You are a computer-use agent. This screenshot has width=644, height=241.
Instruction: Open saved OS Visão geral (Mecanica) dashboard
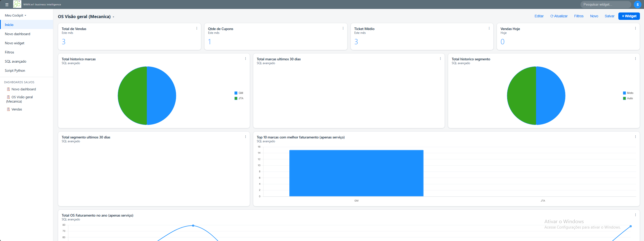click(20, 99)
